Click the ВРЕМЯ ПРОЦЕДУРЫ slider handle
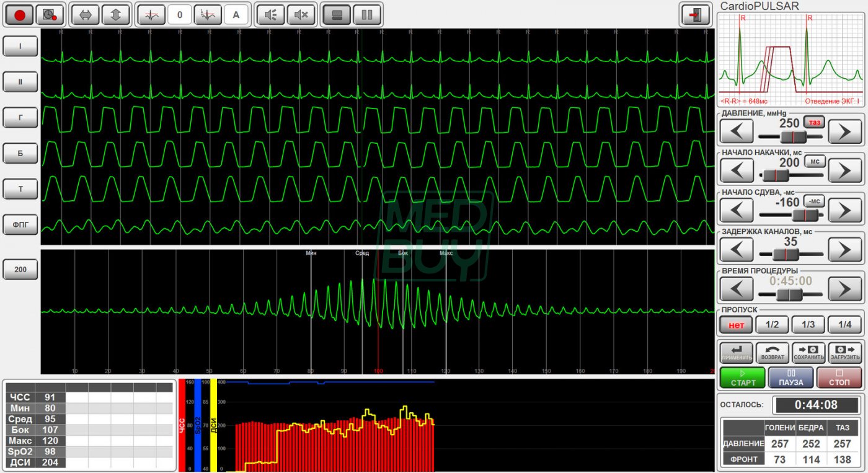The width and height of the screenshot is (868, 473). 790,294
